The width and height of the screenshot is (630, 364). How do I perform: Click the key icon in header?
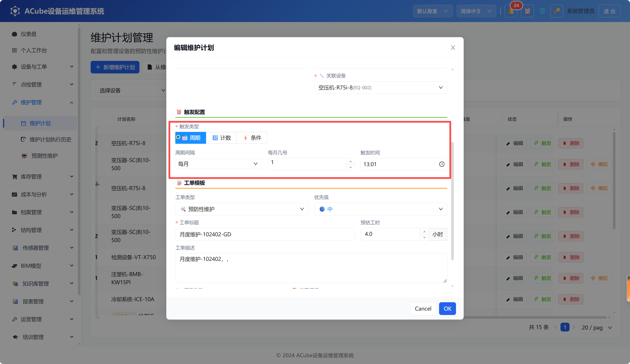click(557, 11)
